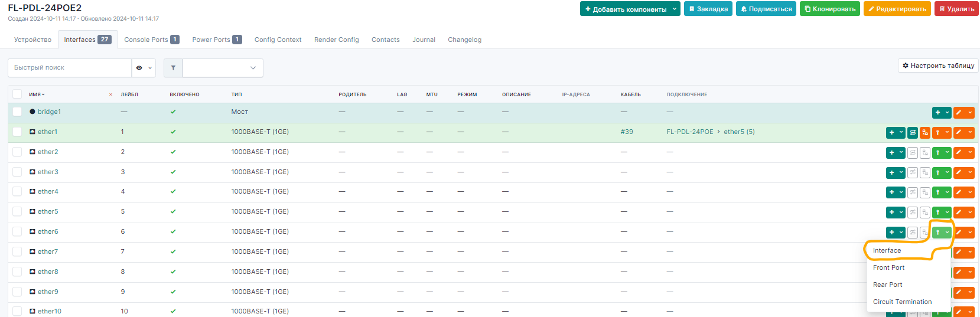The height and width of the screenshot is (317, 980).
Task: Click the Настроить таблицу button
Action: 938,66
